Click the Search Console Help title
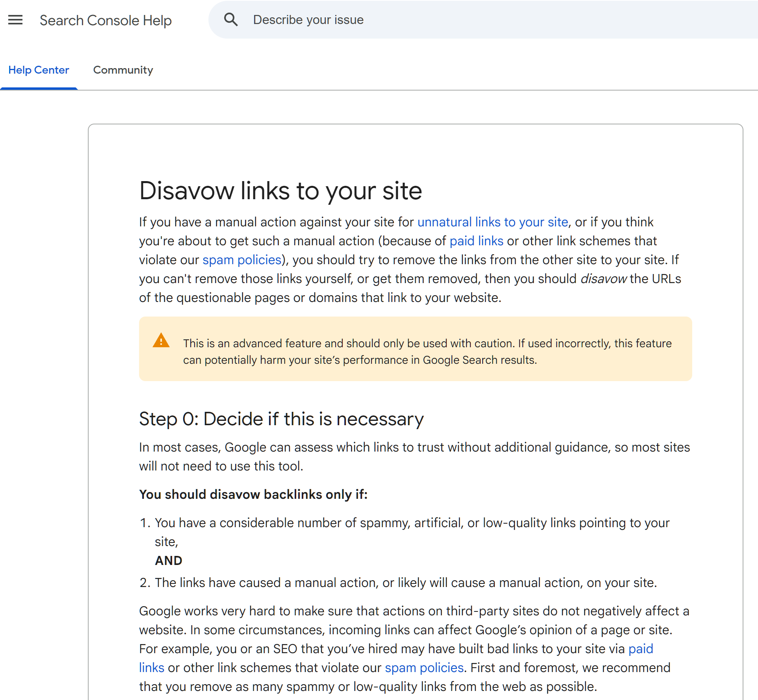Viewport: 758px width, 700px height. click(x=106, y=20)
